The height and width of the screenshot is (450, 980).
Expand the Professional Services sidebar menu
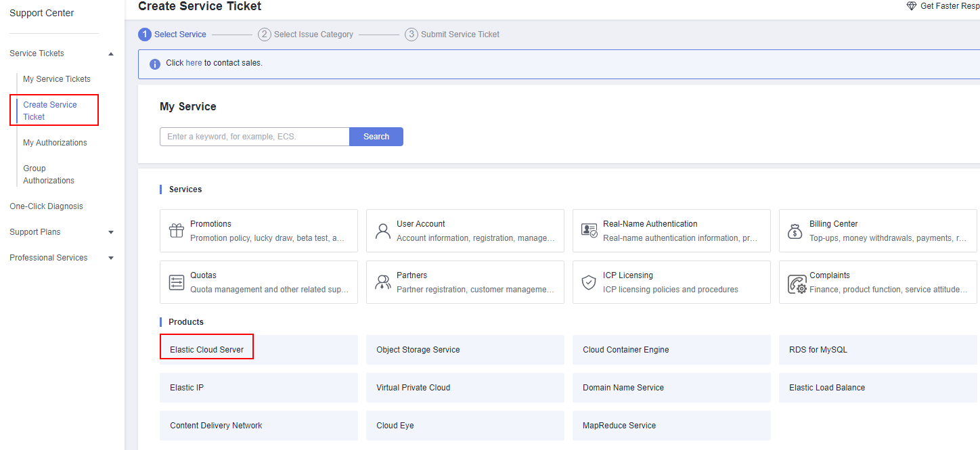tap(111, 258)
